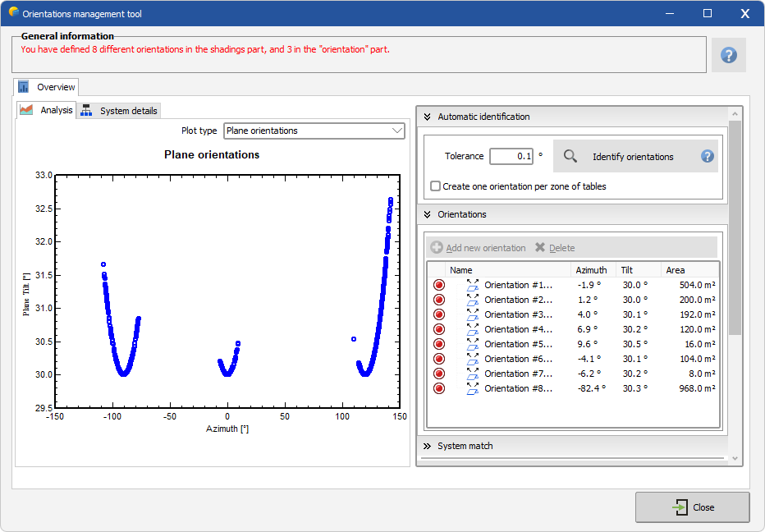Click the plane icon of Orientation #7
The height and width of the screenshot is (532, 765).
(473, 374)
